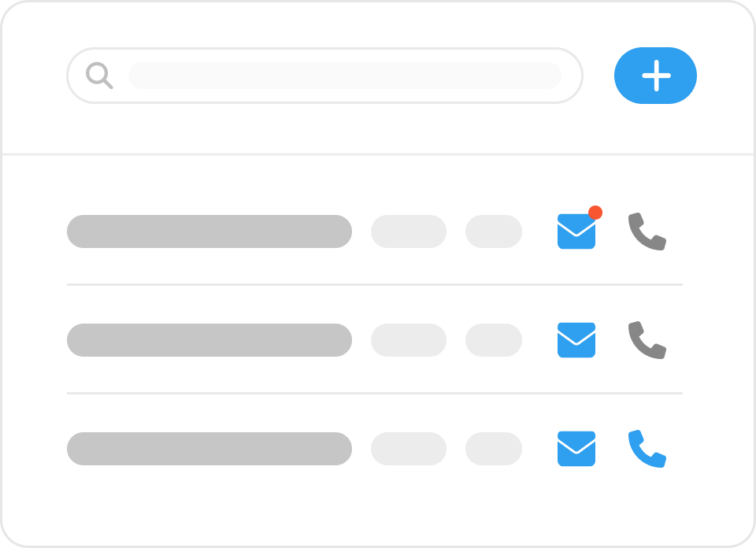This screenshot has height=548, width=756.
Task: Open the first row's unread mail icon
Action: point(576,232)
